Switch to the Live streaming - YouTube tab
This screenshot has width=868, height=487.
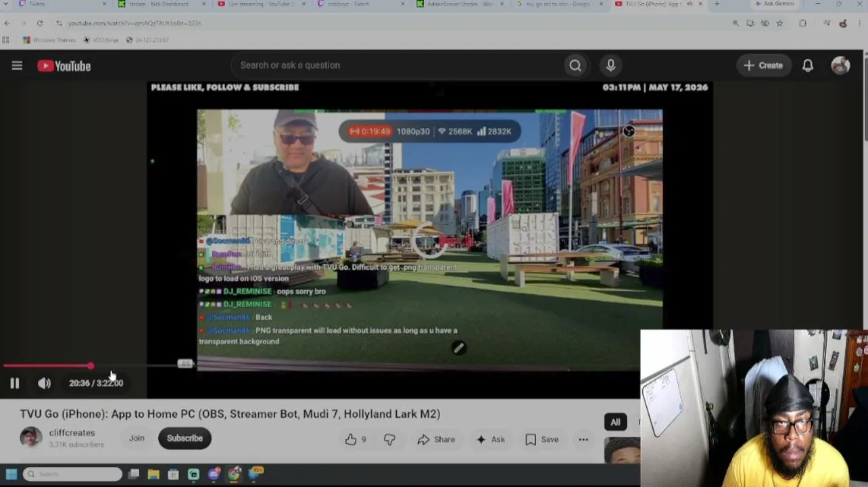(260, 4)
